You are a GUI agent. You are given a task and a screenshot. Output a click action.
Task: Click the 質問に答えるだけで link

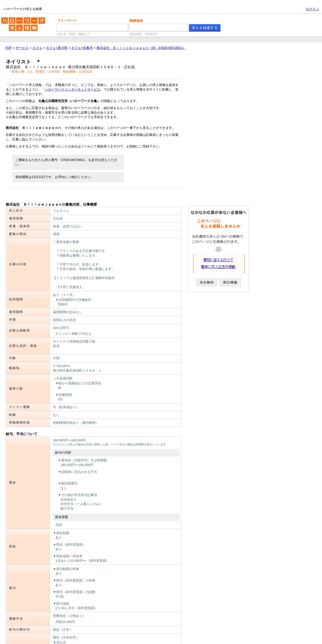218,260
